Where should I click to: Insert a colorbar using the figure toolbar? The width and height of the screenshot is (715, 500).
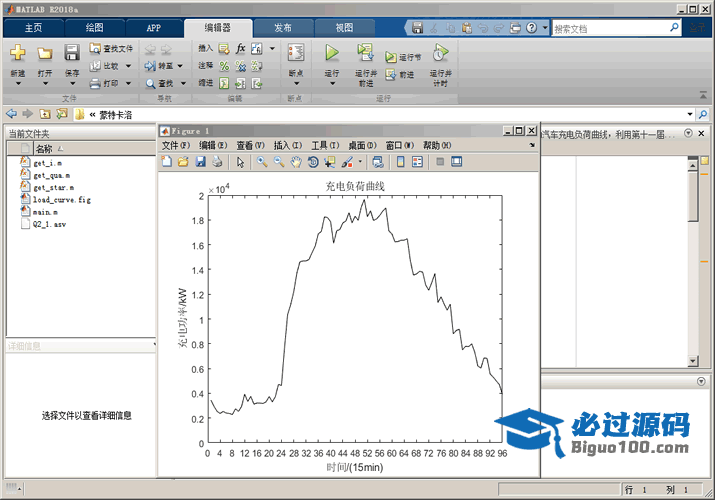[400, 161]
